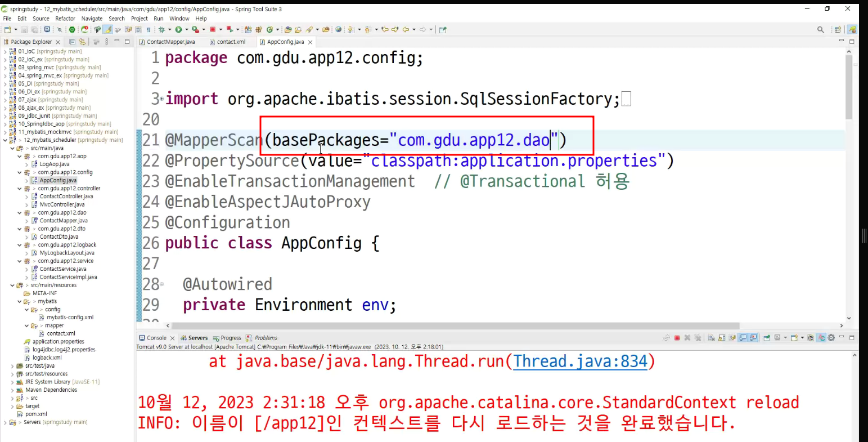Open the Window menu
Screen dimensions: 868x442
[179, 19]
